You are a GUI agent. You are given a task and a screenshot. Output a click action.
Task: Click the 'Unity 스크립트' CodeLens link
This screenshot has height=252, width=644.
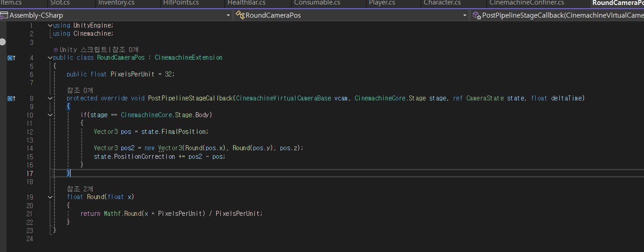[x=82, y=50]
